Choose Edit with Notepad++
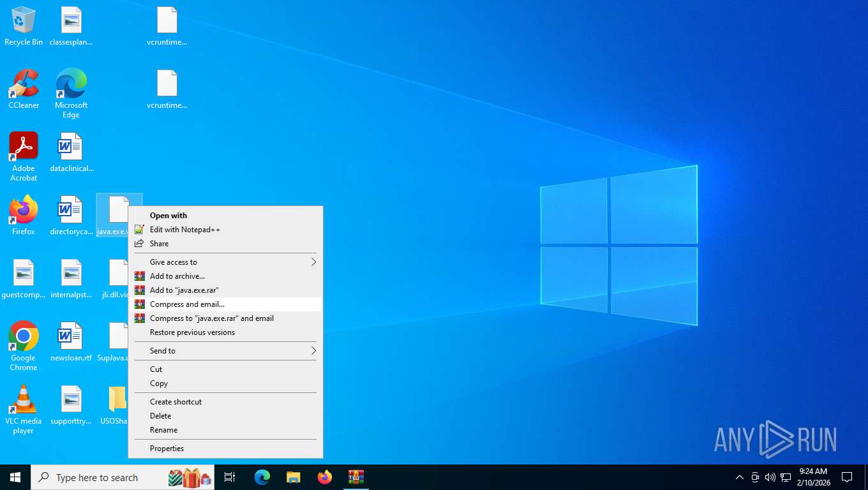Image resolution: width=868 pixels, height=490 pixels. coord(226,230)
